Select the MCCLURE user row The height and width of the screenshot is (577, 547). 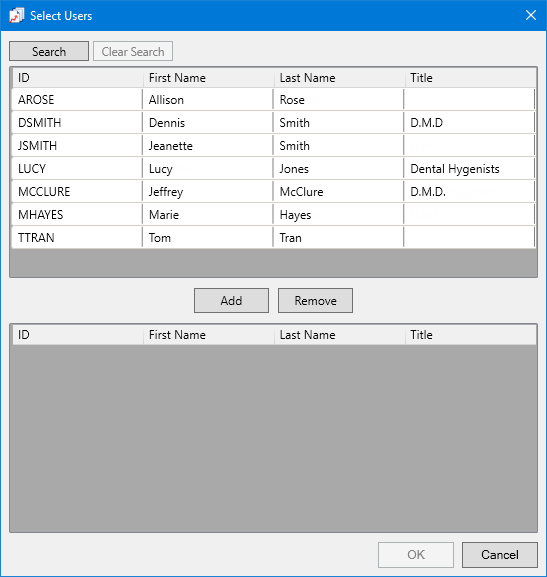[x=273, y=191]
